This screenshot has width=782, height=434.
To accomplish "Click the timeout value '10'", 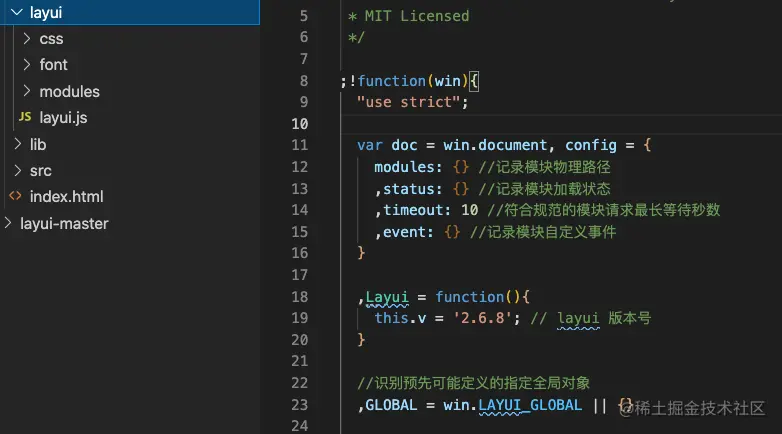I will pyautogui.click(x=469, y=210).
